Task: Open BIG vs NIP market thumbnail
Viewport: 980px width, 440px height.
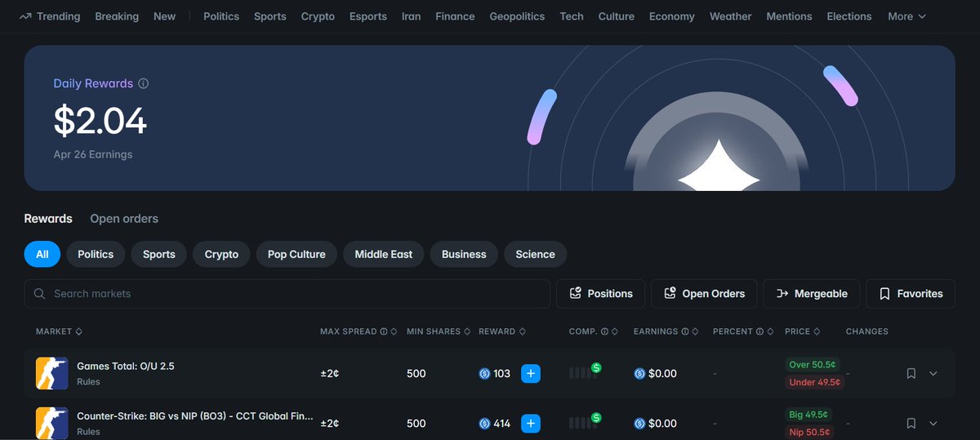Action: pyautogui.click(x=52, y=423)
